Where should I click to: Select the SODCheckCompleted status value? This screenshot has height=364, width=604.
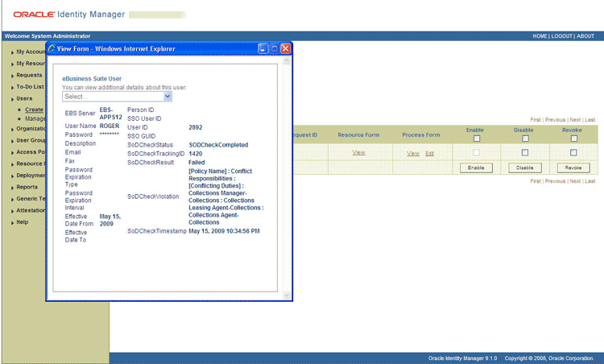[x=218, y=145]
